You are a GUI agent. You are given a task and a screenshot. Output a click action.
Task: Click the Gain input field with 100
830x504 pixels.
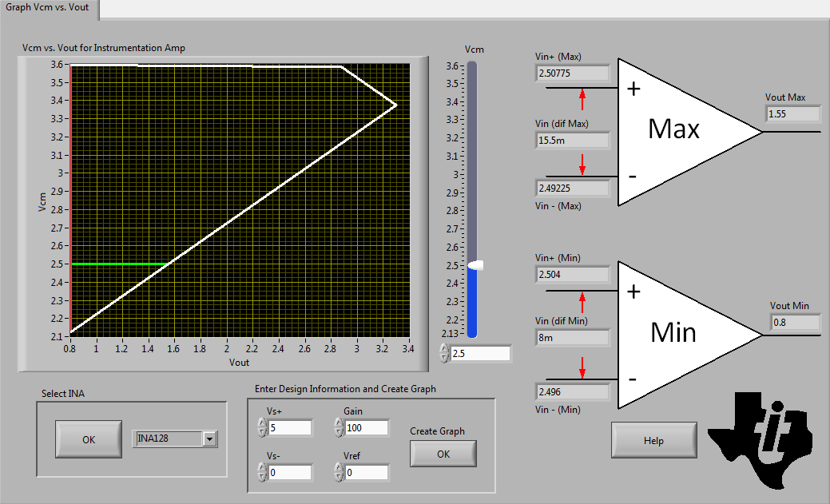(x=367, y=428)
